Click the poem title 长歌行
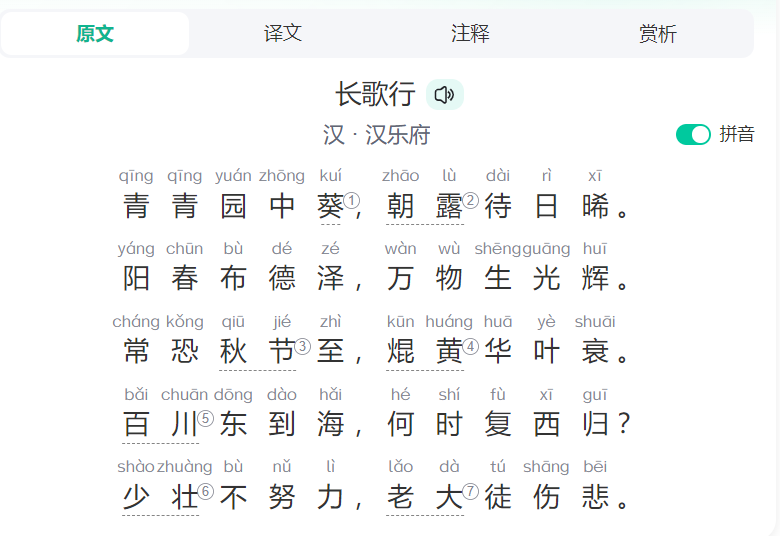This screenshot has width=780, height=536. point(376,94)
